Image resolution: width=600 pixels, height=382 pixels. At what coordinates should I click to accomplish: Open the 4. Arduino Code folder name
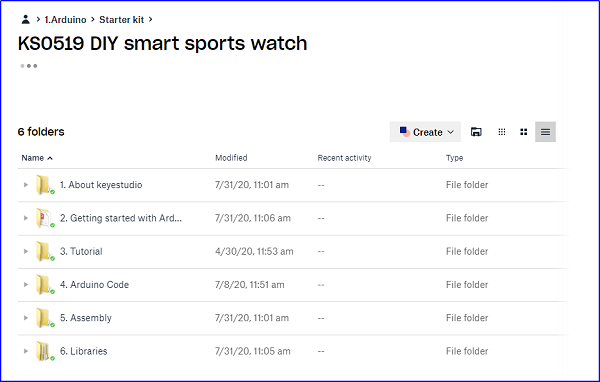pos(95,285)
